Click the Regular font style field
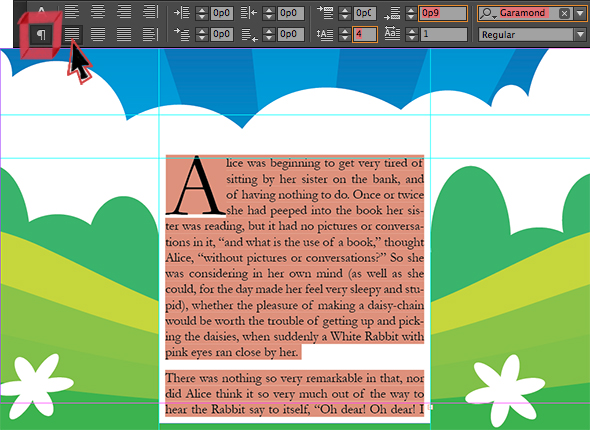The image size is (590, 430). coord(527,35)
